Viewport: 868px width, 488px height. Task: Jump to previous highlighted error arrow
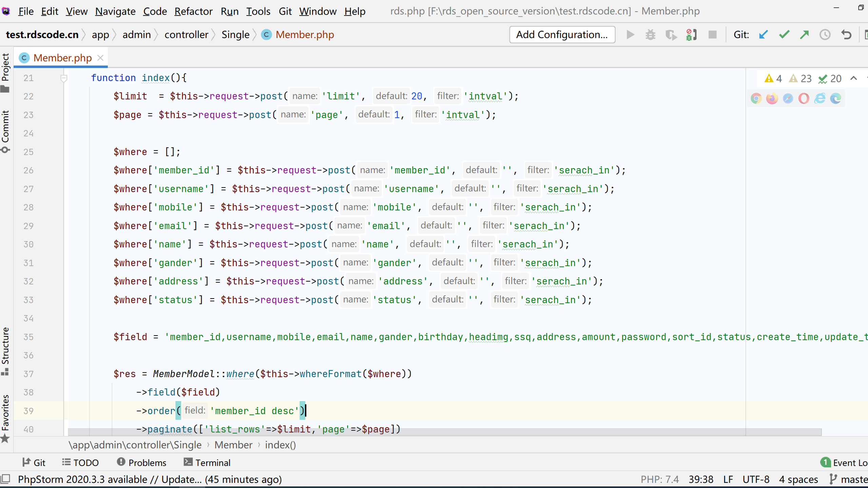[854, 78]
